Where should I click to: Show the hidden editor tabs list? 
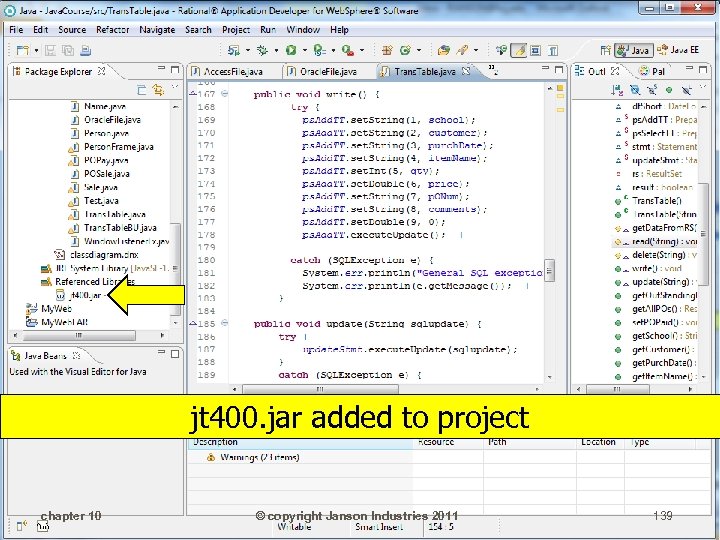[493, 70]
